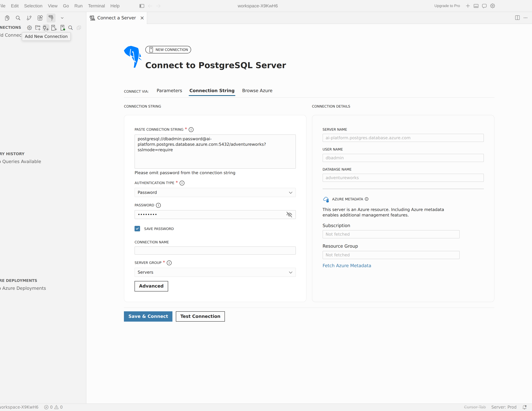Screen dimensions: 532x411
Task: Open the editor more actions ellipsis
Action: (525, 18)
